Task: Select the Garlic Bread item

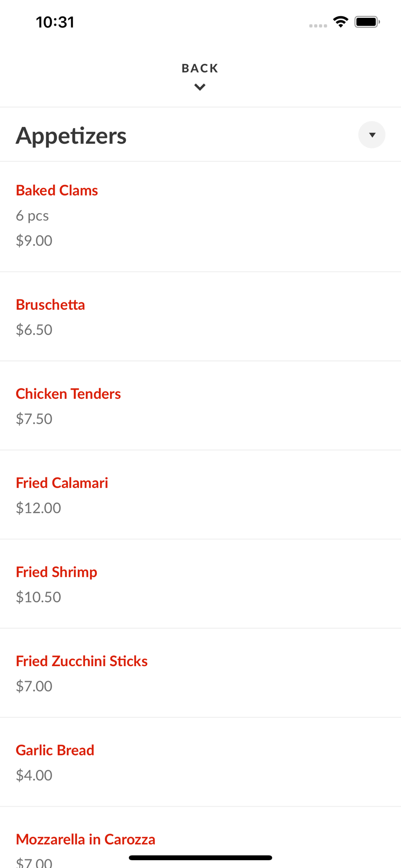Action: (x=55, y=750)
